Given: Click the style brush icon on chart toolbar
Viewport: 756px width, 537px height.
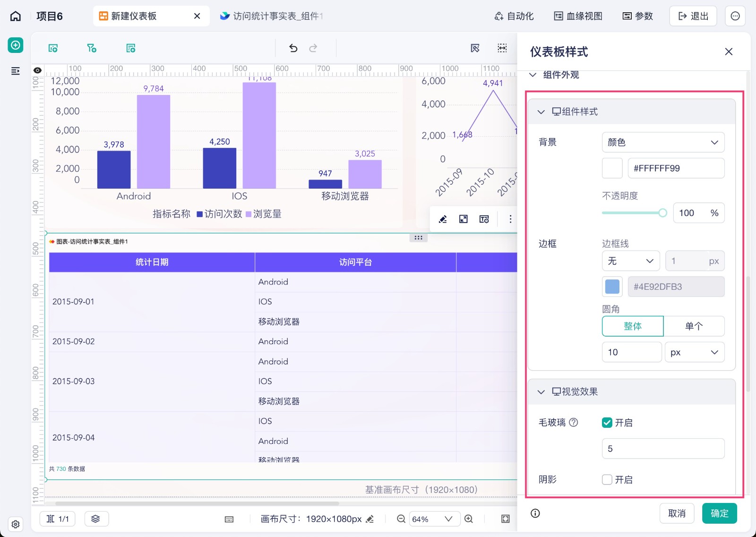Looking at the screenshot, I should pyautogui.click(x=443, y=219).
